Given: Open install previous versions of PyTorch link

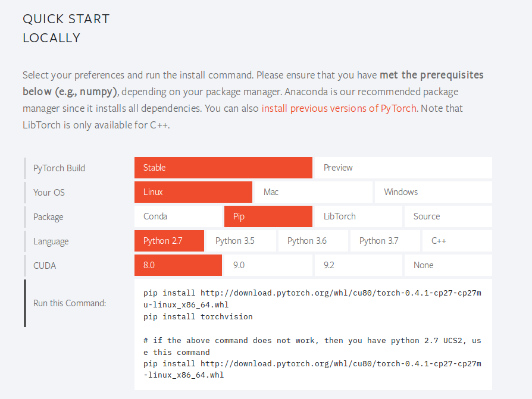Looking at the screenshot, I should [339, 108].
